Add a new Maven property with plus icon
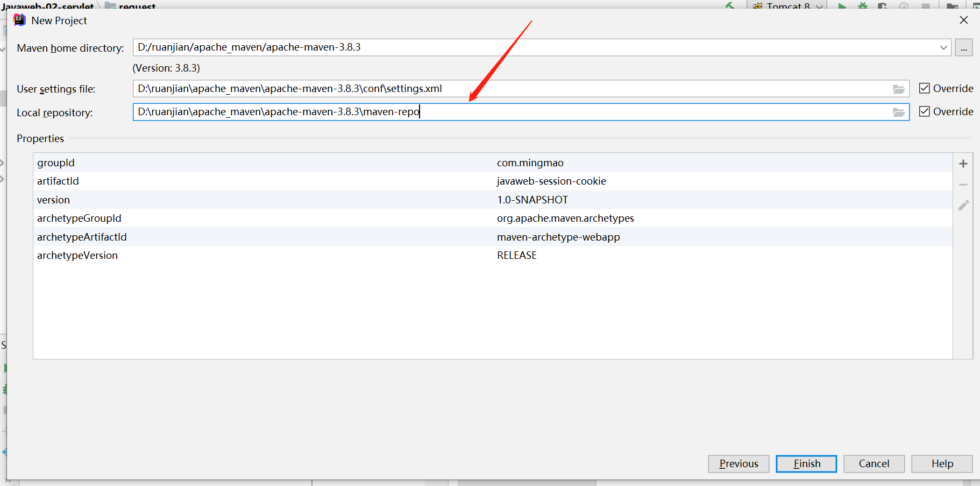The image size is (980, 486). click(963, 164)
